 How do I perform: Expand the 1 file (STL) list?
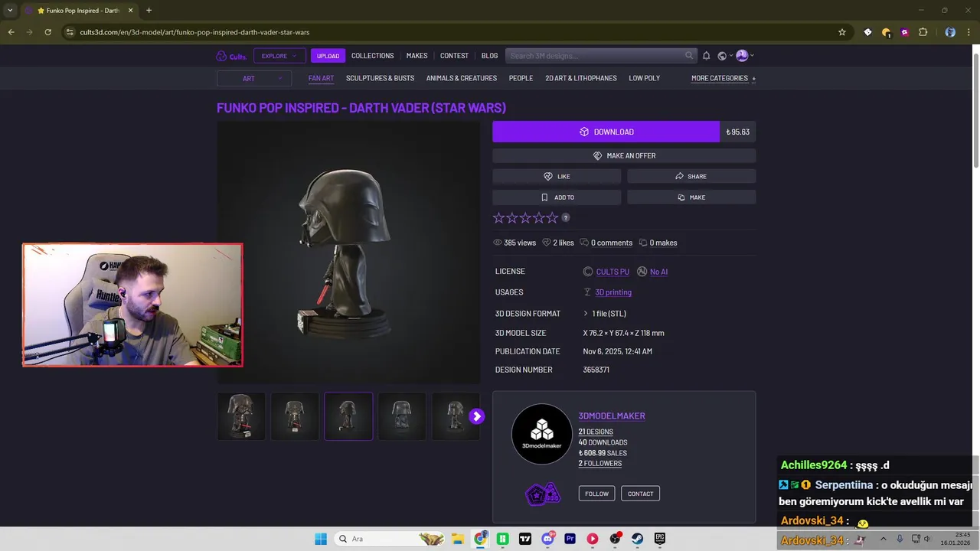pyautogui.click(x=605, y=314)
